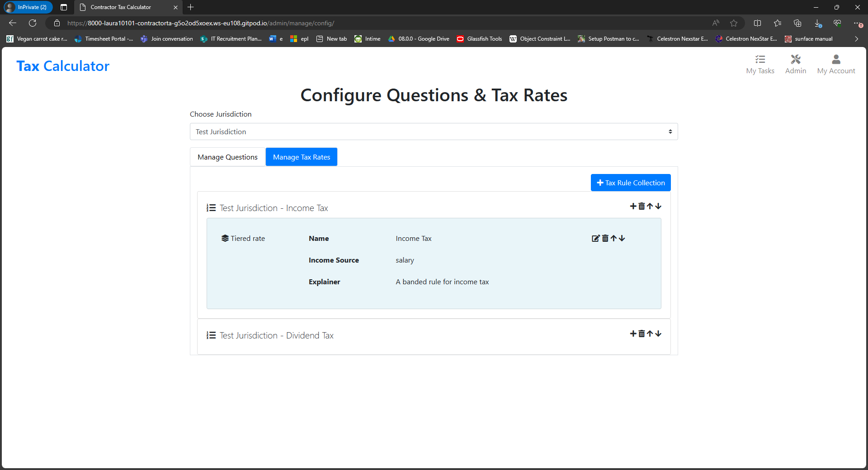Click the 'salary' income source value
The image size is (868, 470).
click(405, 260)
